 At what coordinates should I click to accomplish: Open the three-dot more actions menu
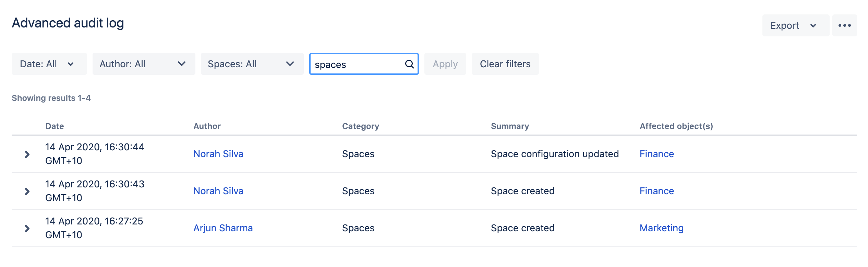844,25
